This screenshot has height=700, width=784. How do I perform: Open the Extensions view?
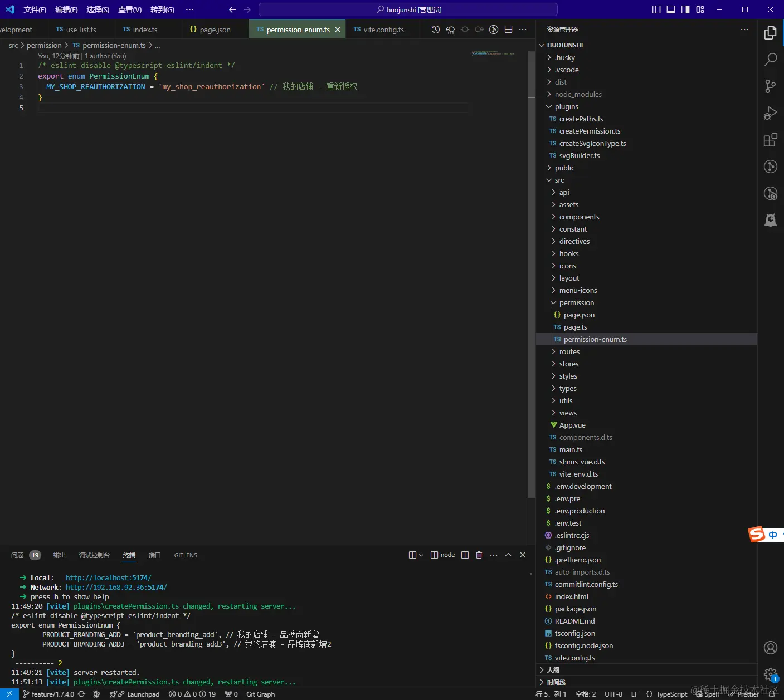point(770,140)
